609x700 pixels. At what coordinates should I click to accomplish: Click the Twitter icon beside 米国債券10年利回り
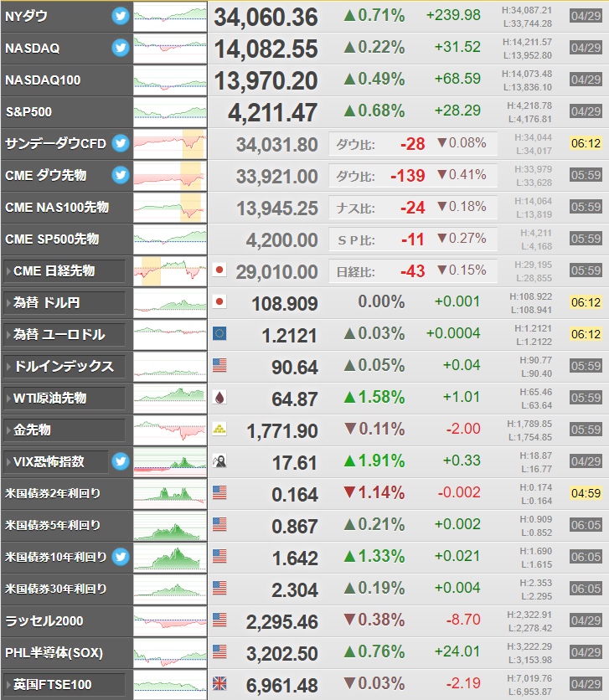[121, 557]
